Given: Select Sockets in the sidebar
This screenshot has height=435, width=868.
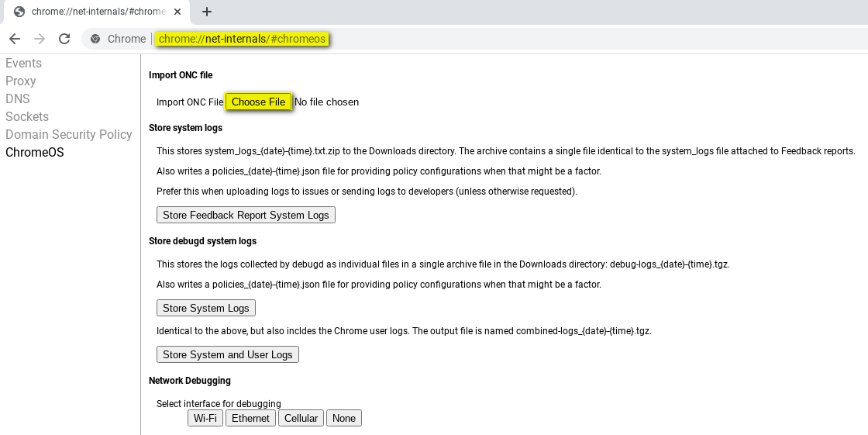Looking at the screenshot, I should tap(27, 117).
